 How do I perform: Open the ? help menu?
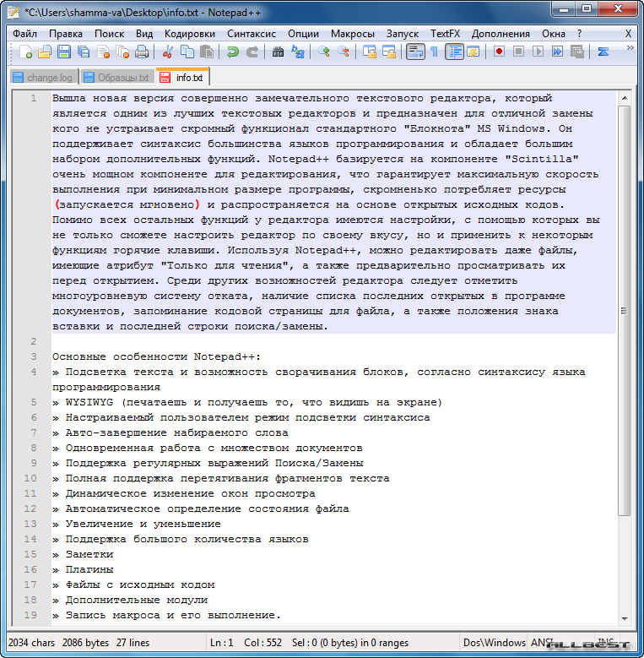(x=580, y=34)
